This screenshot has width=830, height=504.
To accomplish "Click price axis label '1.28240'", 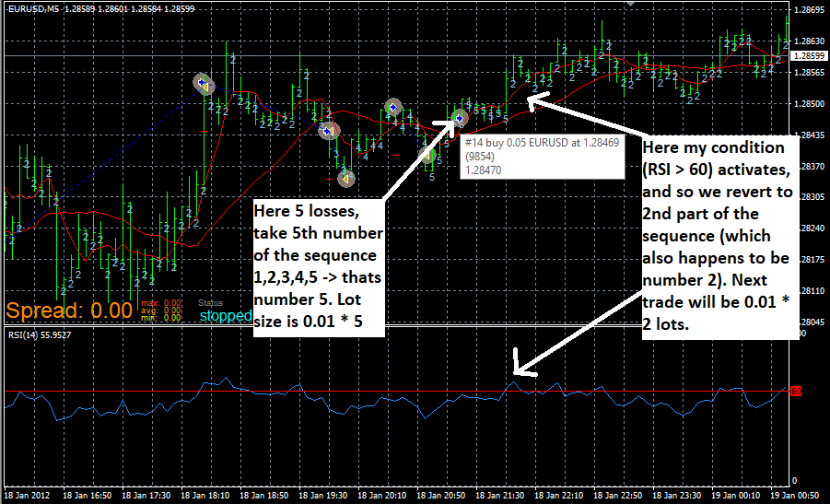I will pyautogui.click(x=811, y=228).
